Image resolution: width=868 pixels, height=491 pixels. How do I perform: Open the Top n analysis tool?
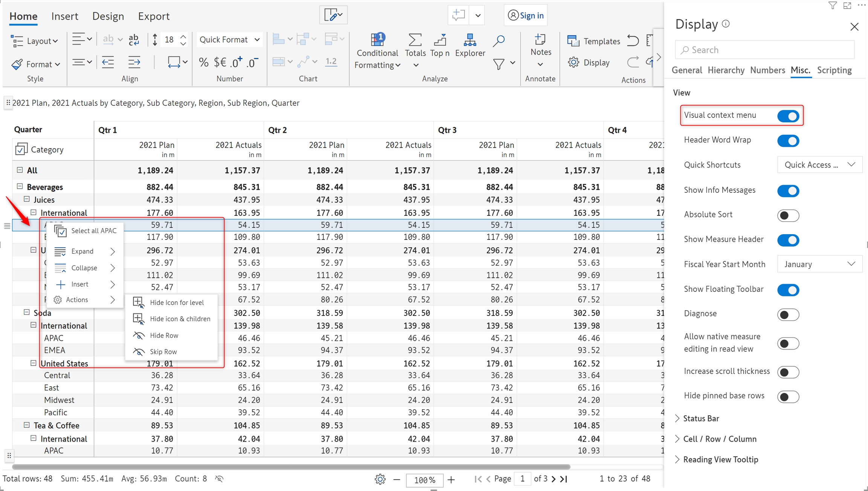pyautogui.click(x=440, y=40)
